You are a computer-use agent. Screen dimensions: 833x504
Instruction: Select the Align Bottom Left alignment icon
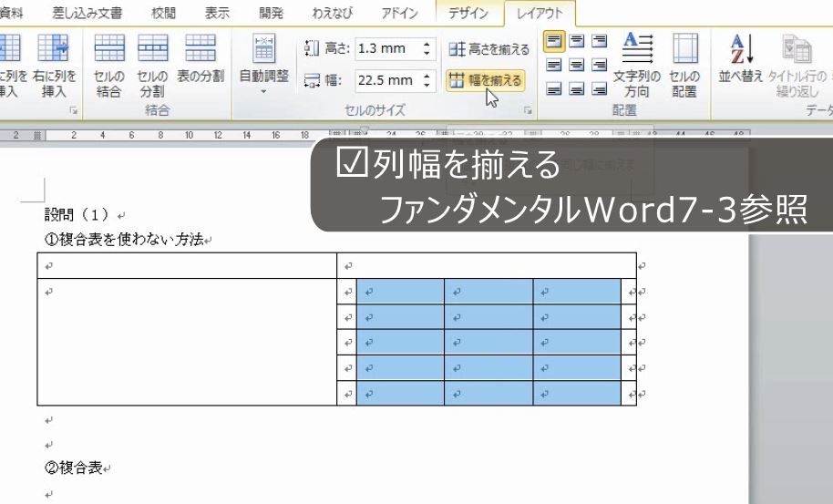(x=553, y=88)
